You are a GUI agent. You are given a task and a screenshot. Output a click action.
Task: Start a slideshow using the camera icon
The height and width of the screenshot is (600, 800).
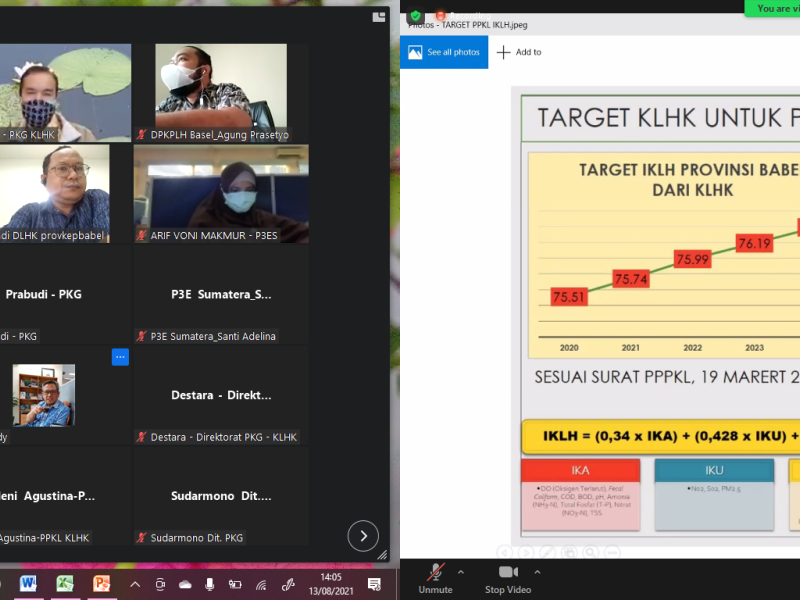coord(569,552)
